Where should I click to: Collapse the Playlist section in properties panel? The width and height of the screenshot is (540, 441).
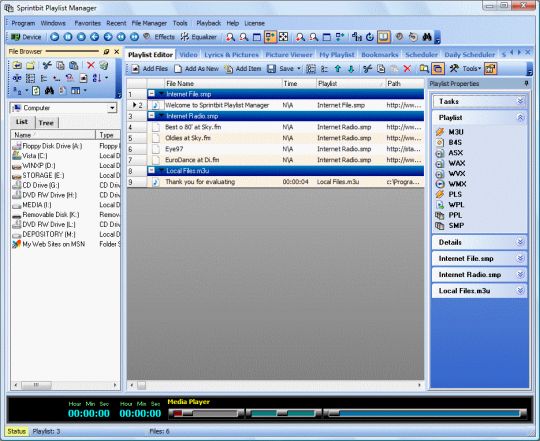pyautogui.click(x=520, y=118)
